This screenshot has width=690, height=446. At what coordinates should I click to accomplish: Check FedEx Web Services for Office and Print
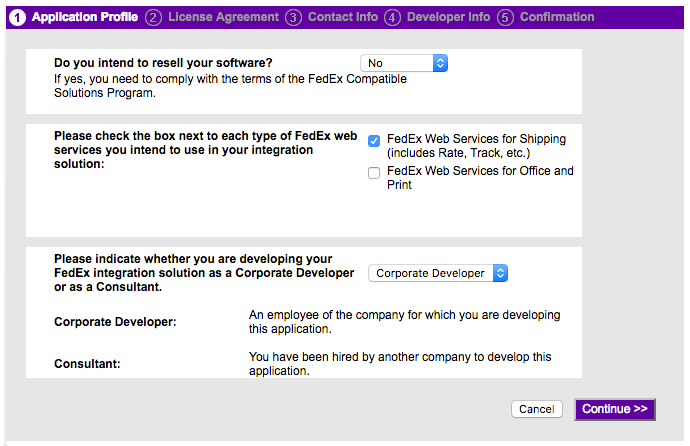click(374, 173)
